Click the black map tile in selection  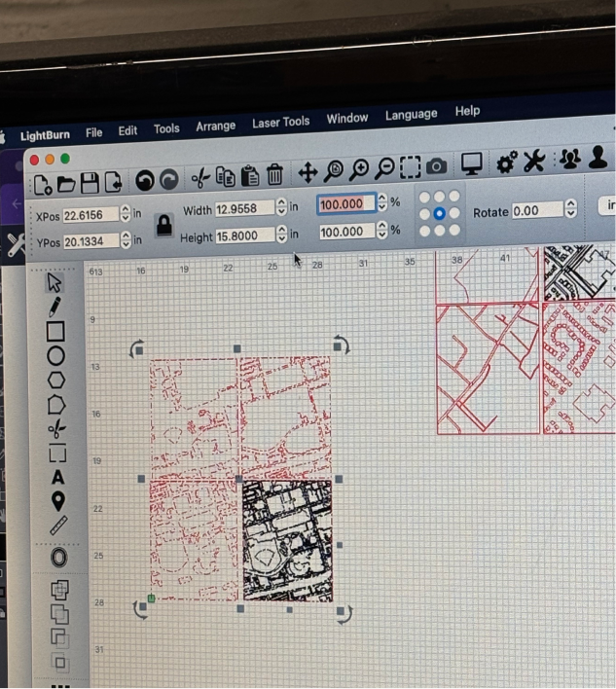pos(288,540)
